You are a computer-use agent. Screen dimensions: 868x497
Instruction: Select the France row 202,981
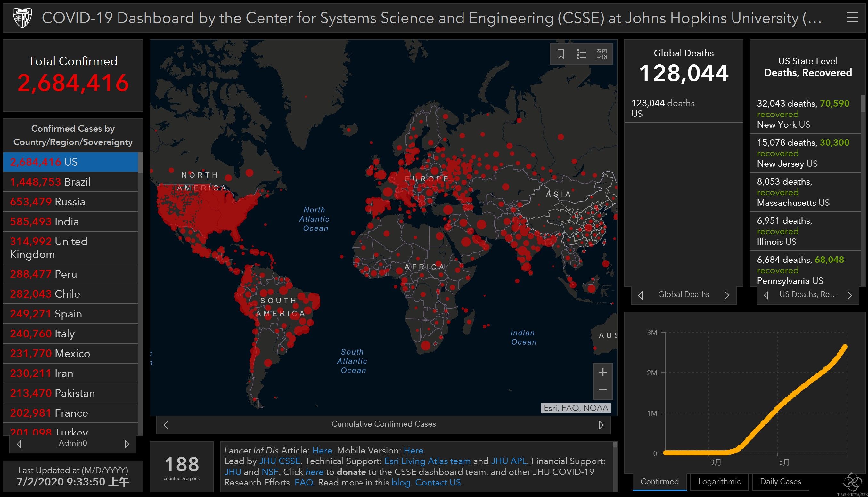70,413
